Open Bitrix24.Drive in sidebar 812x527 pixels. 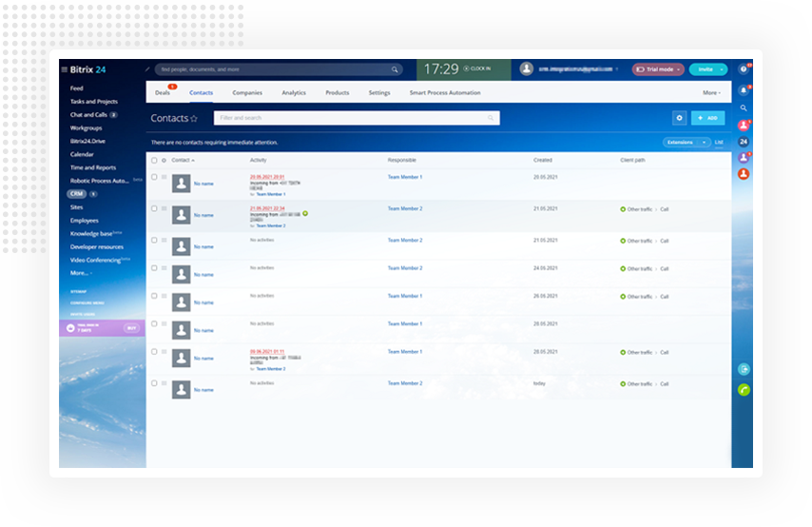pyautogui.click(x=87, y=141)
